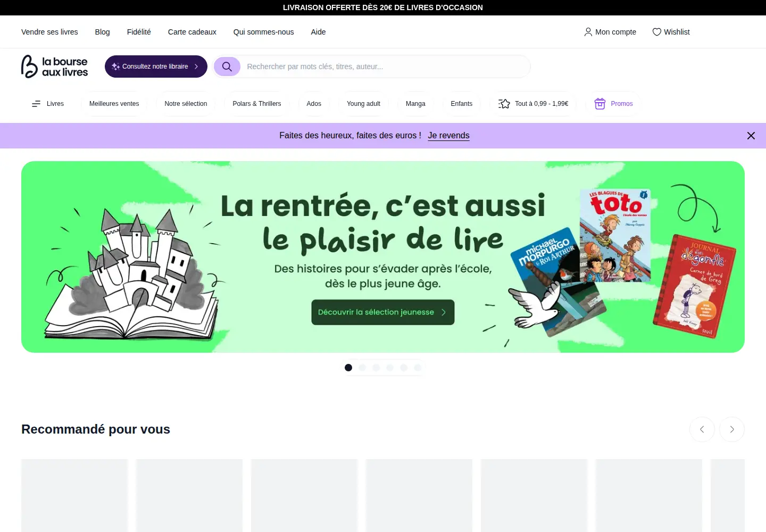
Task: Close the purple Je revends banner
Action: (751, 136)
